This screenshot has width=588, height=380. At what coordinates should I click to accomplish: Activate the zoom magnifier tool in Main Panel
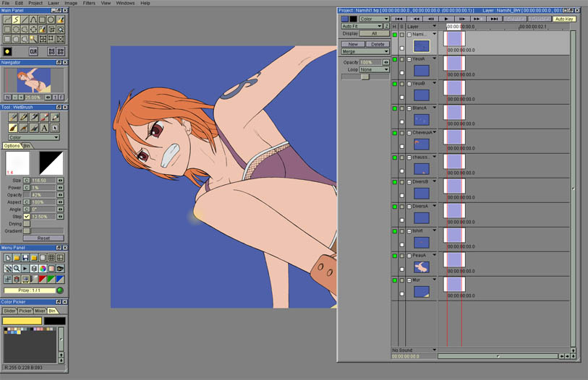[x=60, y=29]
